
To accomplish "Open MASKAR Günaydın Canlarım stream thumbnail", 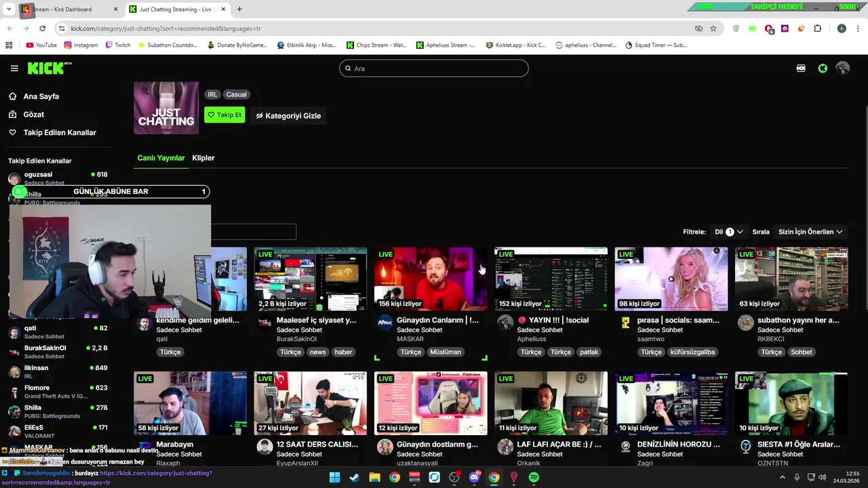I will [x=431, y=279].
